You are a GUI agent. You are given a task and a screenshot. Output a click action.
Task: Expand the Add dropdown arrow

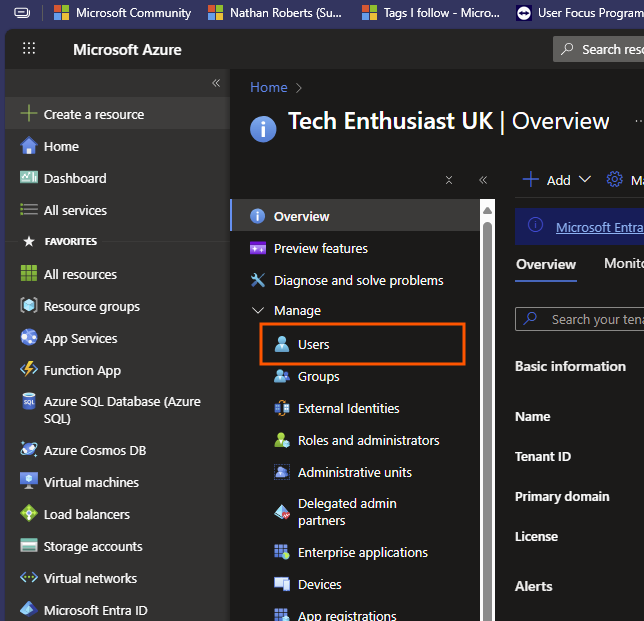585,180
